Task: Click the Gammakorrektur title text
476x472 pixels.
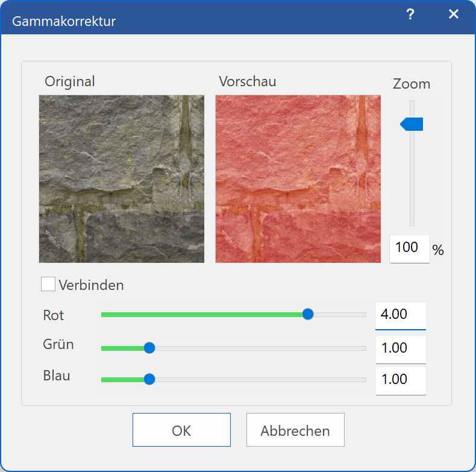Action: click(x=64, y=21)
